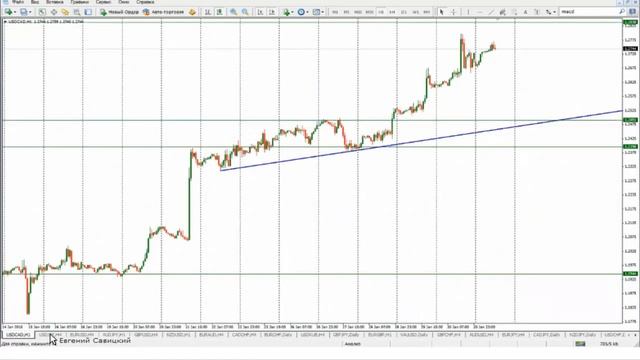
Task: Open the Strategy Tester icon
Action: (88, 12)
